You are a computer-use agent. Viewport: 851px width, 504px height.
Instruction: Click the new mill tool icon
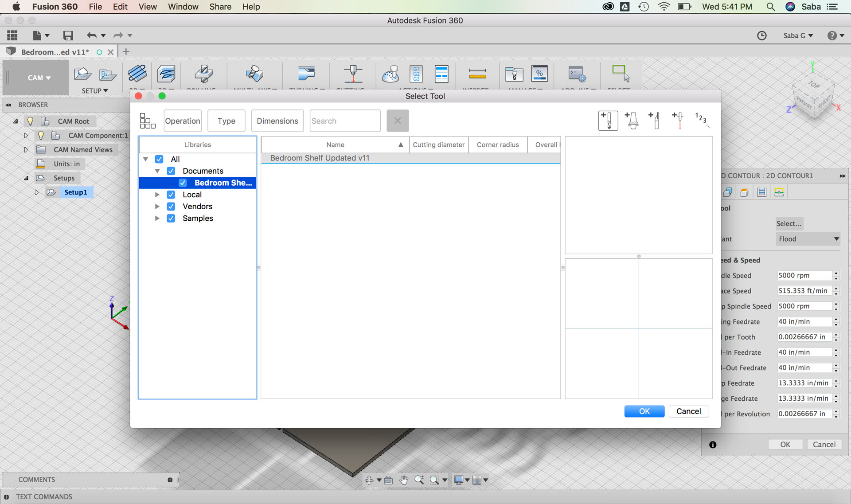(x=608, y=121)
